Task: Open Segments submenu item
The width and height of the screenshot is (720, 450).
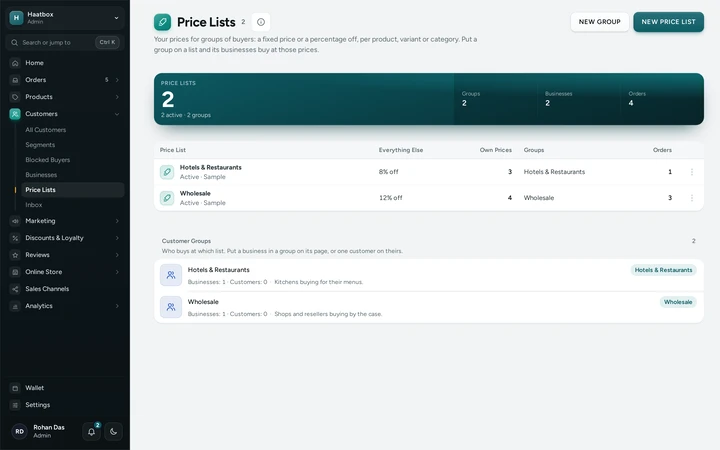Action: coord(40,145)
